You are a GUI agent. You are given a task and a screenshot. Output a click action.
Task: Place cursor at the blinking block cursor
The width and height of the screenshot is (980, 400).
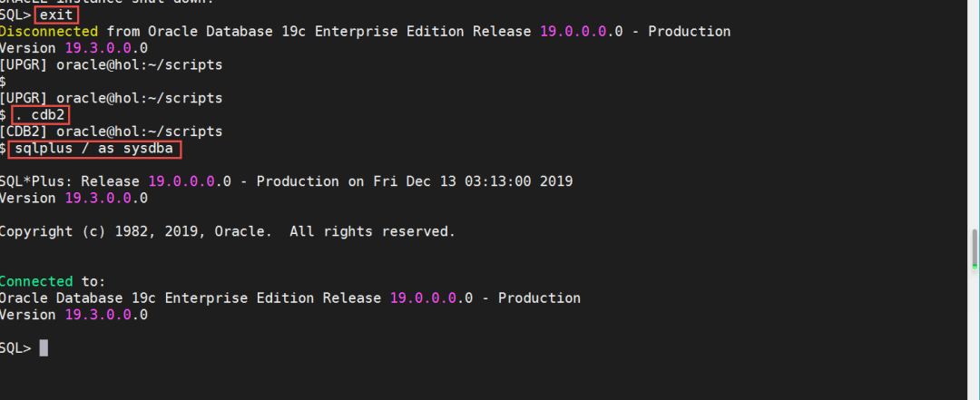(x=44, y=347)
